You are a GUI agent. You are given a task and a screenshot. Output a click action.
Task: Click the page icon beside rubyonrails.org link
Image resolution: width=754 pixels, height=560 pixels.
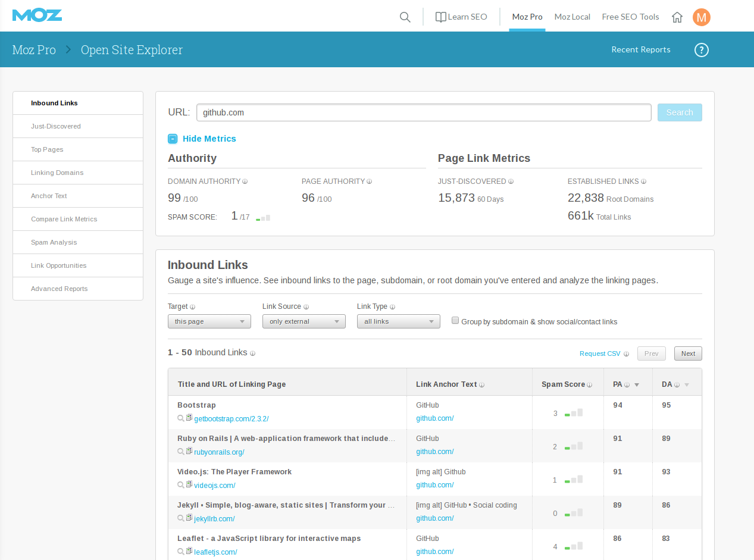point(189,452)
